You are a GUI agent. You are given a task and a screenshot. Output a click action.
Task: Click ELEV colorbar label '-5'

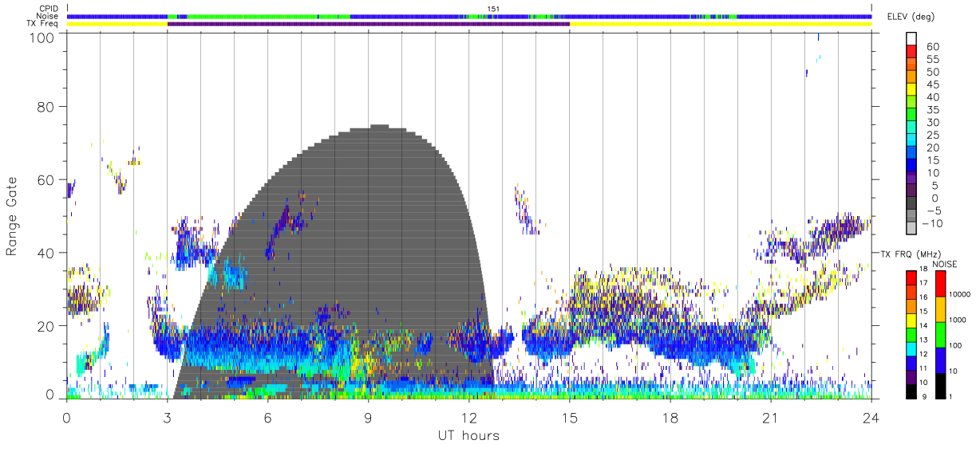[933, 211]
